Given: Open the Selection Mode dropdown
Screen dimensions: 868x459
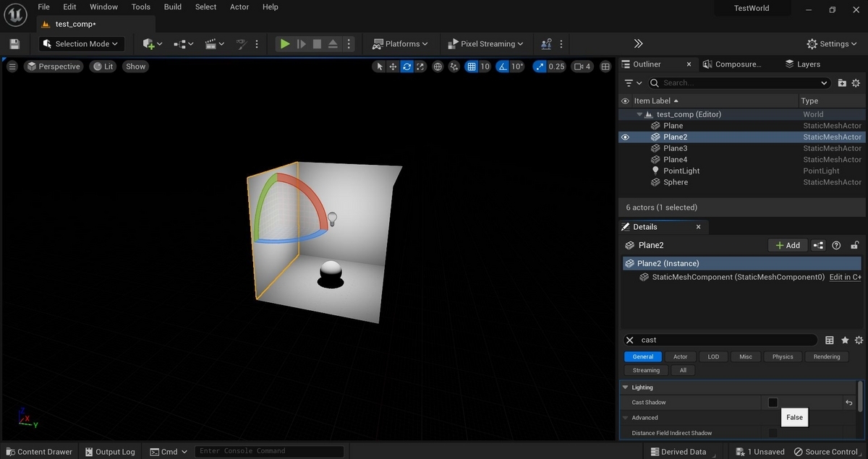Looking at the screenshot, I should click(82, 44).
